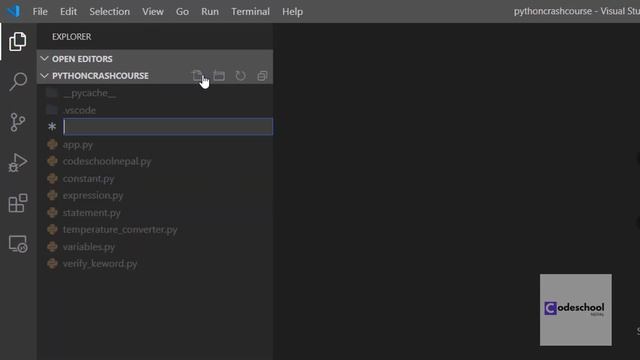
Task: Refresh the Explorer file list
Action: (x=240, y=76)
